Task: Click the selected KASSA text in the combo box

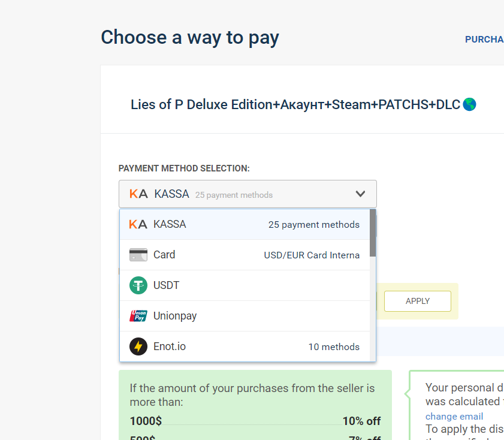Action: pyautogui.click(x=171, y=194)
